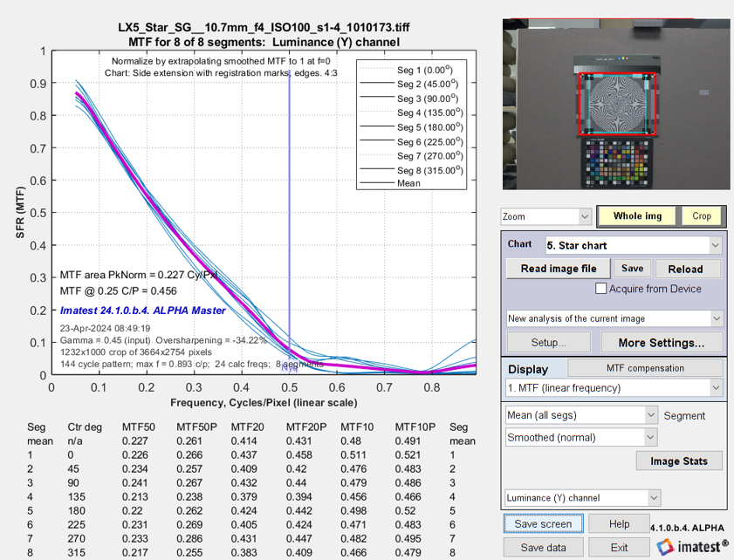Toggle Whole img view
The width and height of the screenshot is (734, 560).
pyautogui.click(x=637, y=216)
